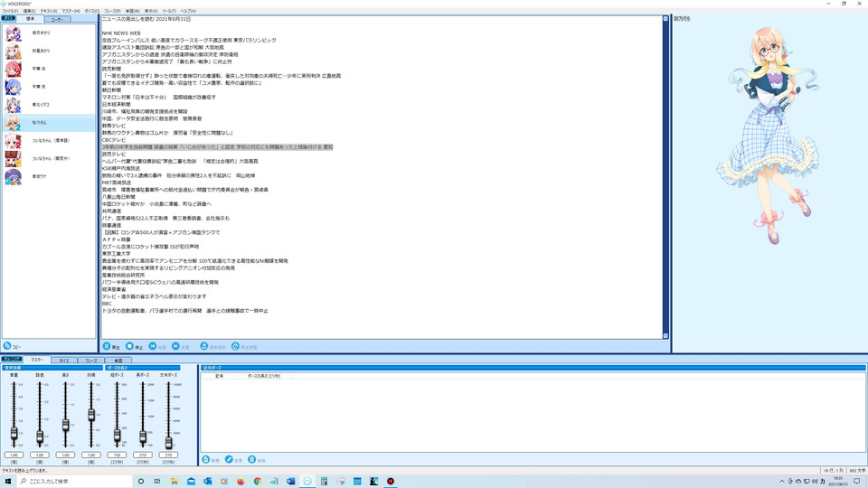Click the 高さ pitch slider handle
The image size is (868, 488).
pyautogui.click(x=65, y=425)
